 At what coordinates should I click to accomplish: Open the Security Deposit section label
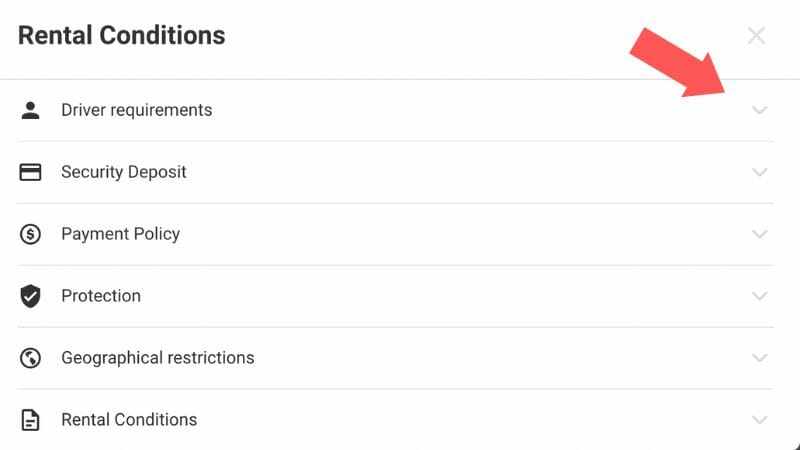(x=124, y=172)
